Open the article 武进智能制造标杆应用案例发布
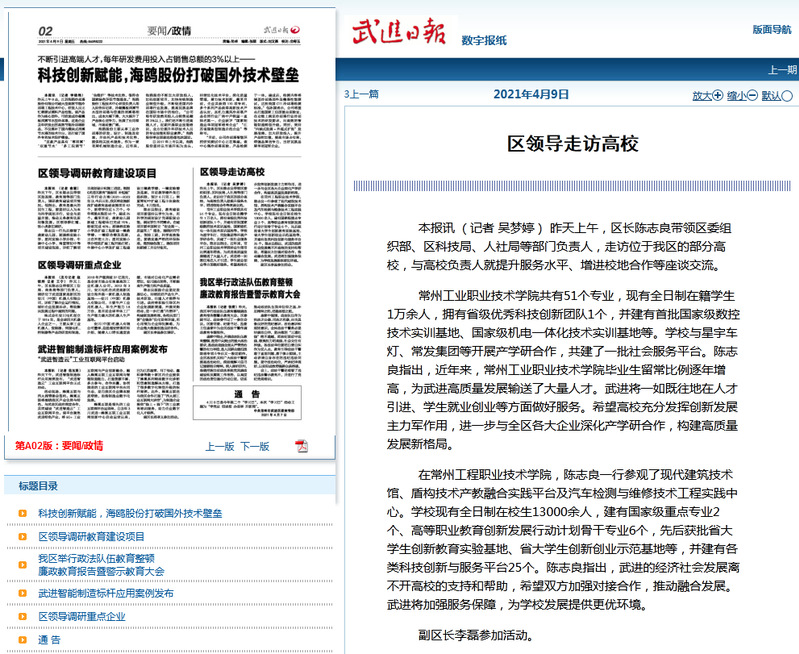 pos(106,593)
